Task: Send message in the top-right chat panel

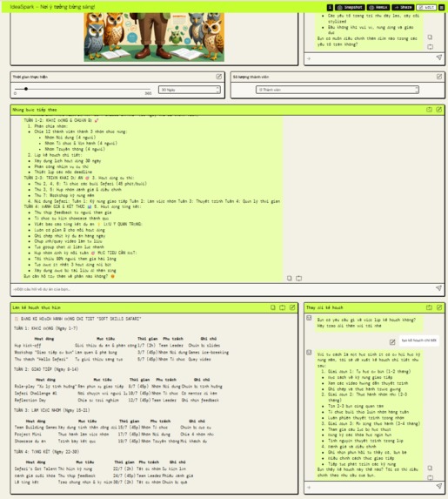Action: [438, 57]
